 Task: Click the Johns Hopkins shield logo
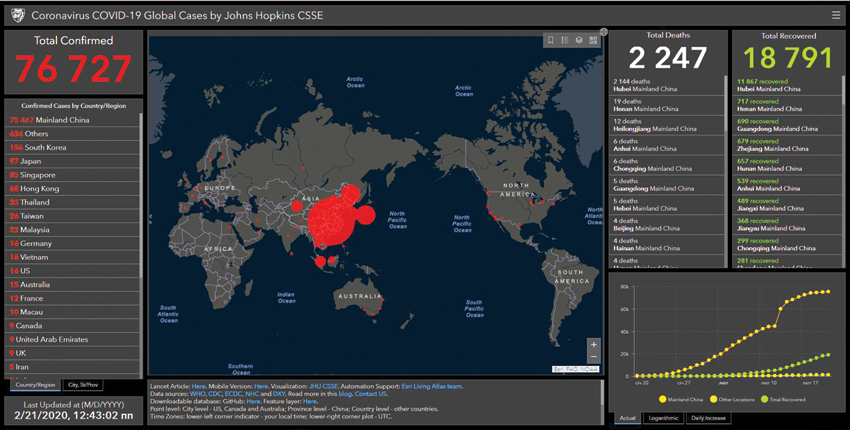pos(18,15)
